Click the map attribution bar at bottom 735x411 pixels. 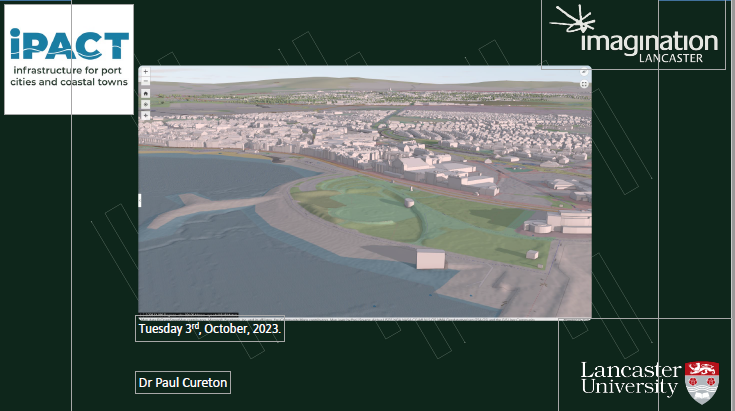pos(364,318)
